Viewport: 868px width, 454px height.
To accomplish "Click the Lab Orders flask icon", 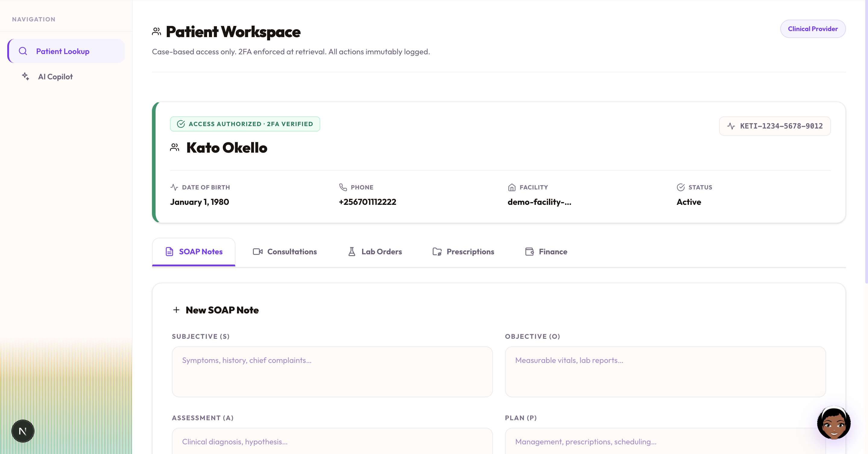I will [x=352, y=252].
